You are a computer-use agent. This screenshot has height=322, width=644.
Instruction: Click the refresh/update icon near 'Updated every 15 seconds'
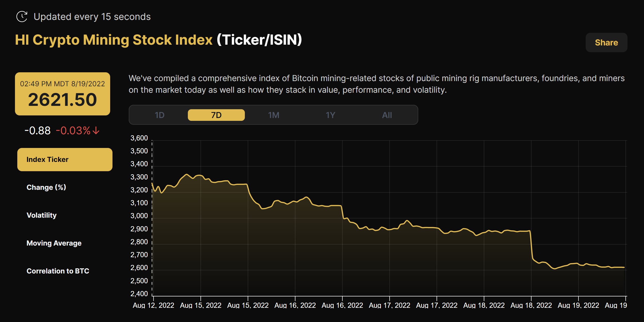click(x=22, y=17)
